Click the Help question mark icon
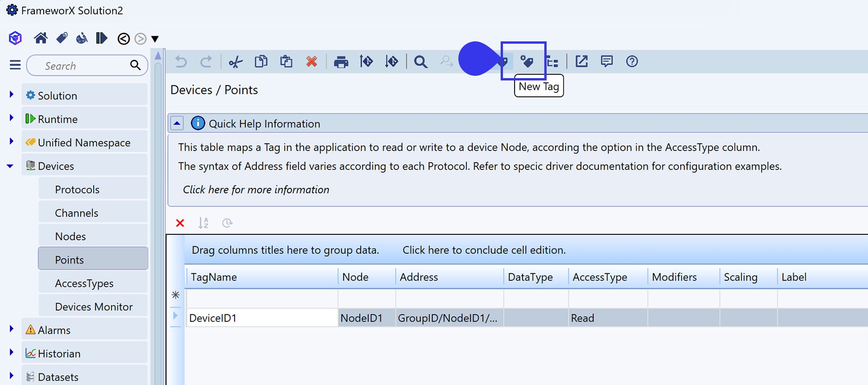The width and height of the screenshot is (868, 385). coord(632,61)
